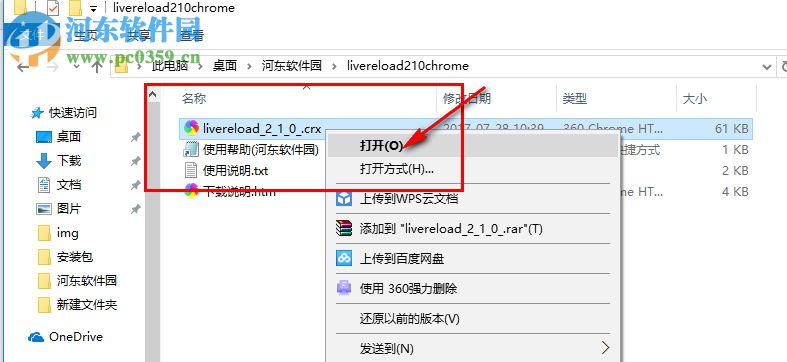Click 河东软件园 in the address breadcrumb
Viewport: 787px width, 362px height.
tap(291, 66)
